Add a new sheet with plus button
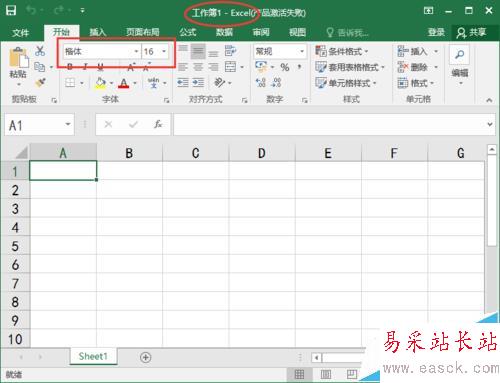Image resolution: width=500 pixels, height=383 pixels. 145,357
